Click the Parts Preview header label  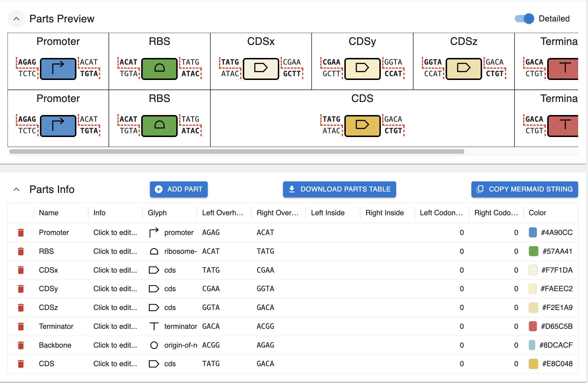tap(62, 18)
